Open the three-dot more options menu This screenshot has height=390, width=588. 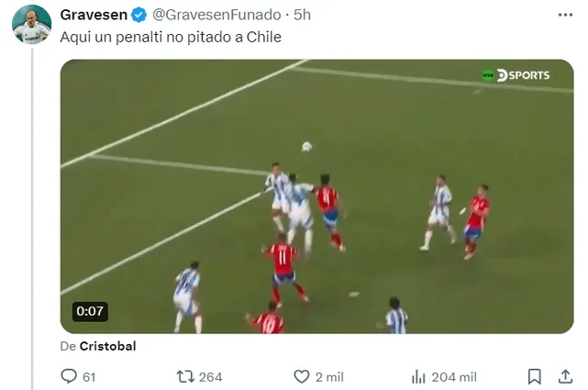[x=565, y=15]
